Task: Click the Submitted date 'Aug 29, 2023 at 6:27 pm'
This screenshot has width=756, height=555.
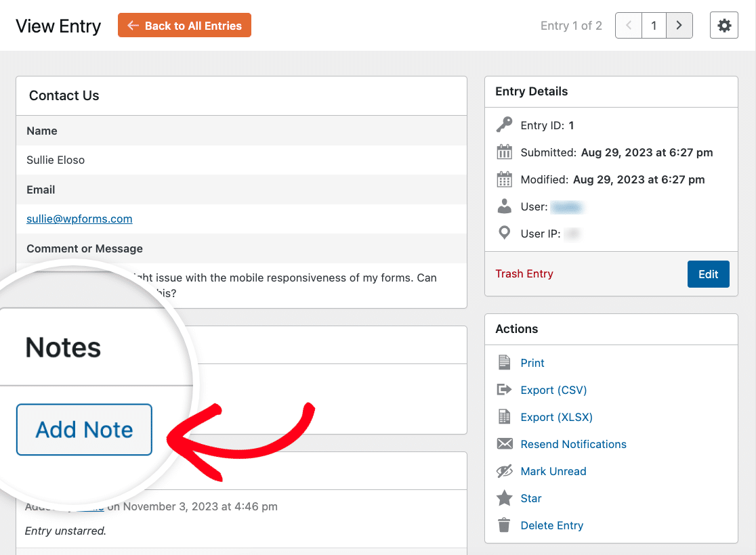Action: (x=646, y=153)
